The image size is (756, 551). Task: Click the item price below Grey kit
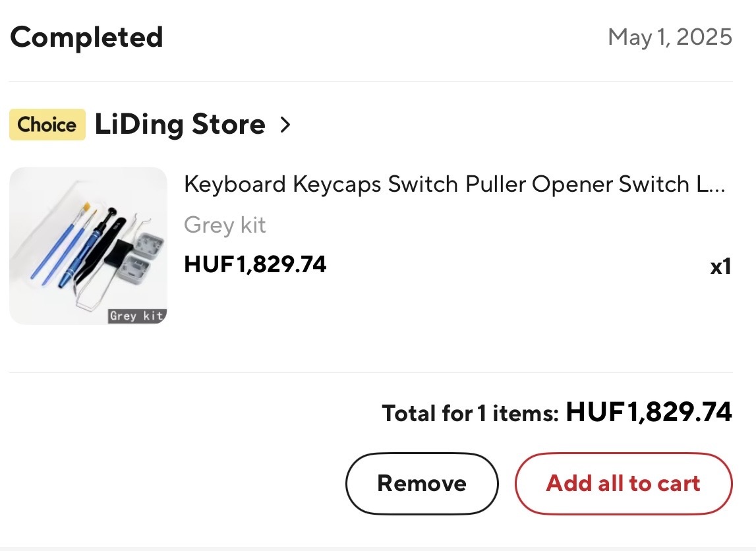click(255, 265)
